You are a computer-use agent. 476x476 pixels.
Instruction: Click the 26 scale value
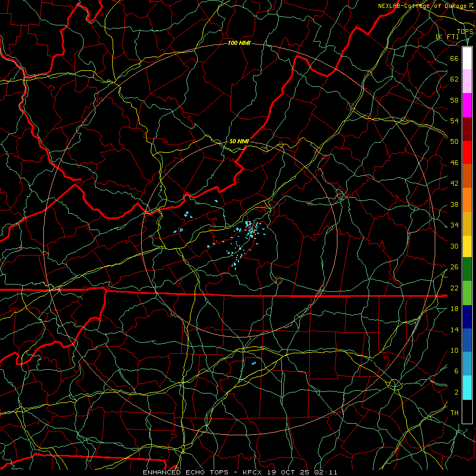454,267
